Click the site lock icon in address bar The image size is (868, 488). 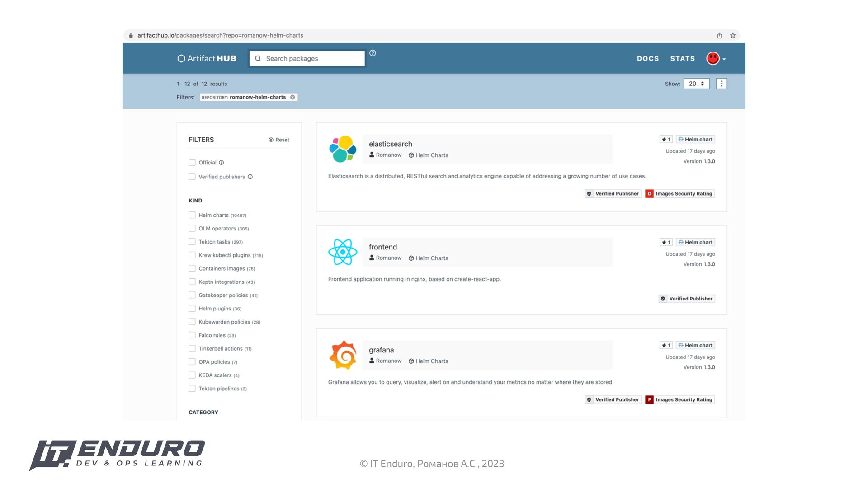point(131,35)
